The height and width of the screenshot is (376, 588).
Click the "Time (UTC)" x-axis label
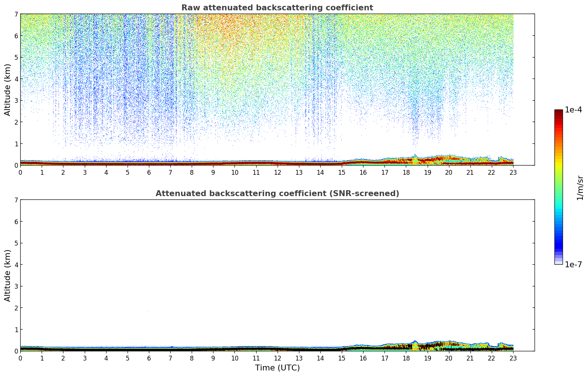pyautogui.click(x=277, y=368)
